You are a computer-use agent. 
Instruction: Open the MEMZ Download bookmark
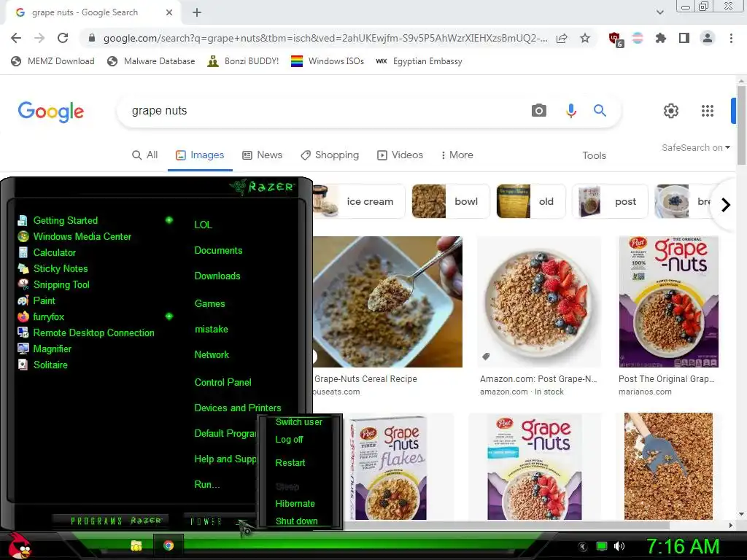click(53, 61)
